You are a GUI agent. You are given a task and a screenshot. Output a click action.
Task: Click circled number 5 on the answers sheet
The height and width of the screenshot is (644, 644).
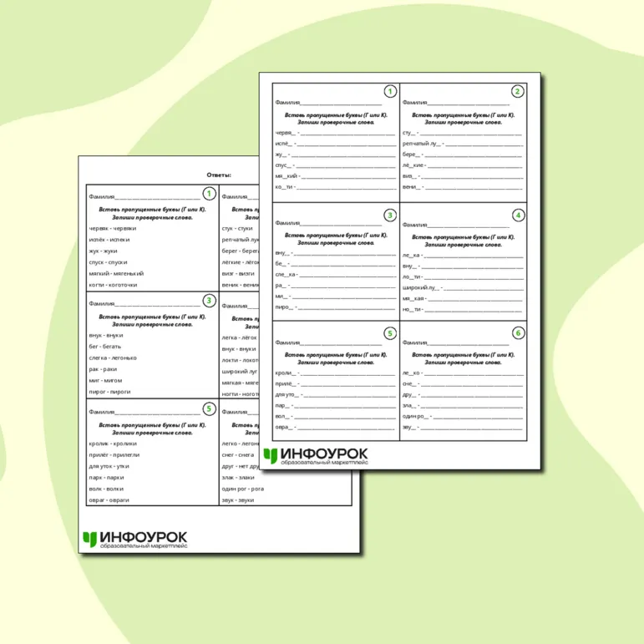coord(209,408)
